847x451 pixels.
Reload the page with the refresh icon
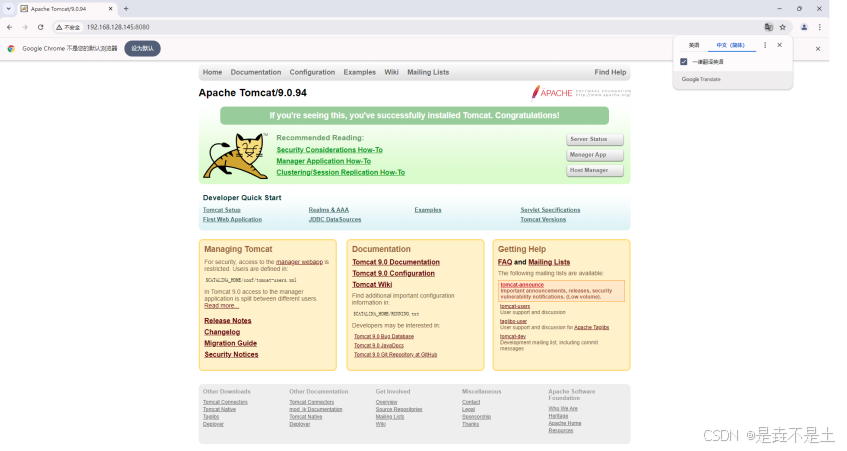pos(41,27)
